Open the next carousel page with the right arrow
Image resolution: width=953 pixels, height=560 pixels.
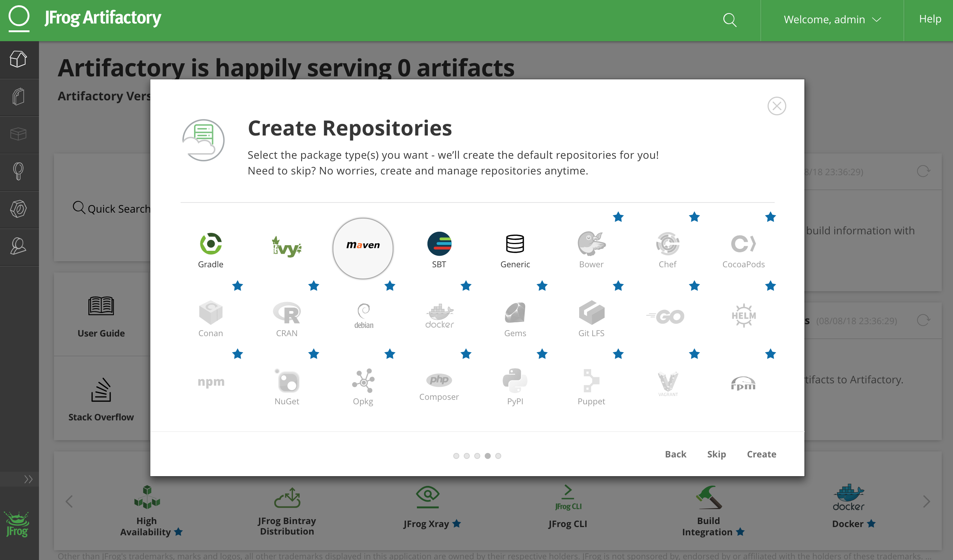point(927,501)
